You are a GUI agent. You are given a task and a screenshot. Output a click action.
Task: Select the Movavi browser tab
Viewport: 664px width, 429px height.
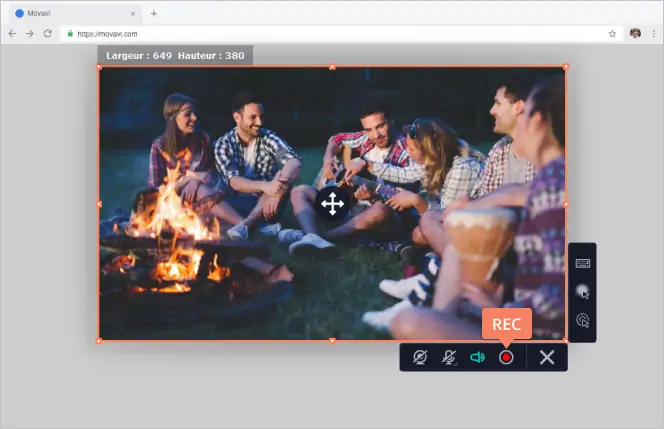tap(74, 14)
